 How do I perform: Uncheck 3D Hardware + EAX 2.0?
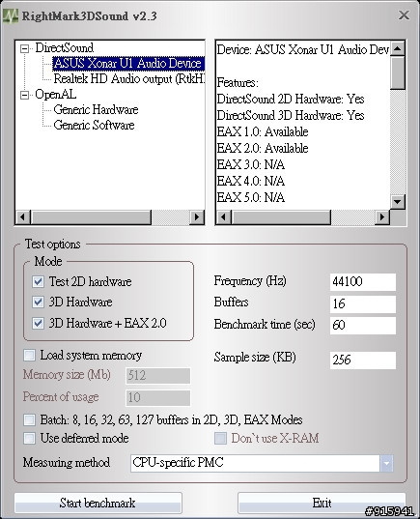pos(38,323)
